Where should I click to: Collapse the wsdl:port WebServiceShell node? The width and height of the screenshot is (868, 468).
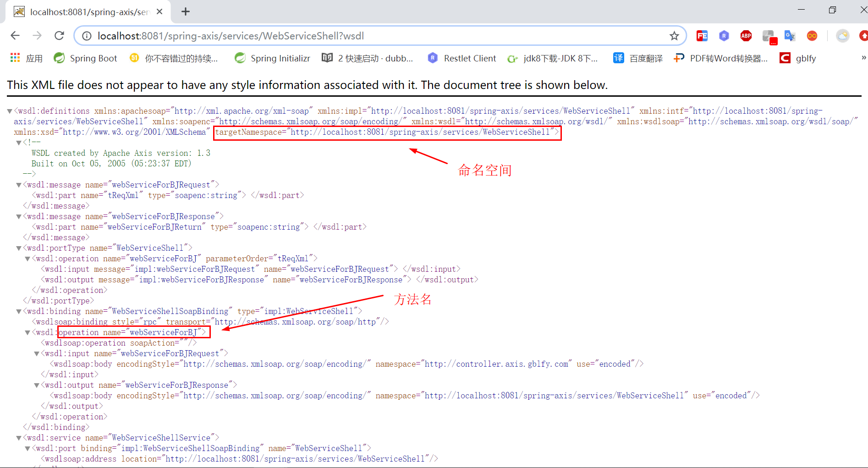(x=27, y=449)
